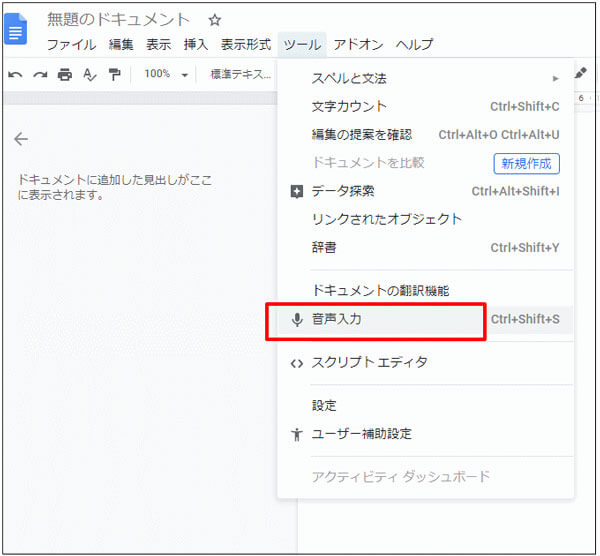Click the Ctrl+Shift+C shortcut text
This screenshot has width=600, height=556.
525,107
